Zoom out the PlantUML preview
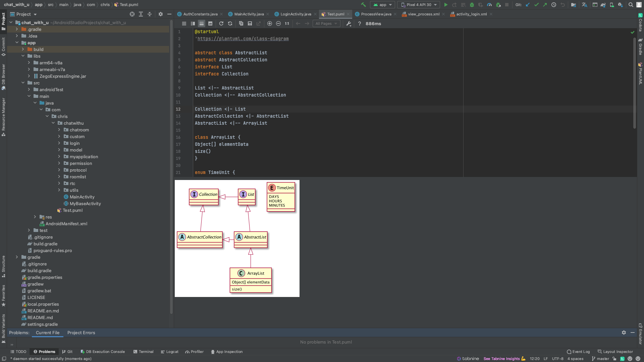Screen dimensions: 644x362 (278, 23)
